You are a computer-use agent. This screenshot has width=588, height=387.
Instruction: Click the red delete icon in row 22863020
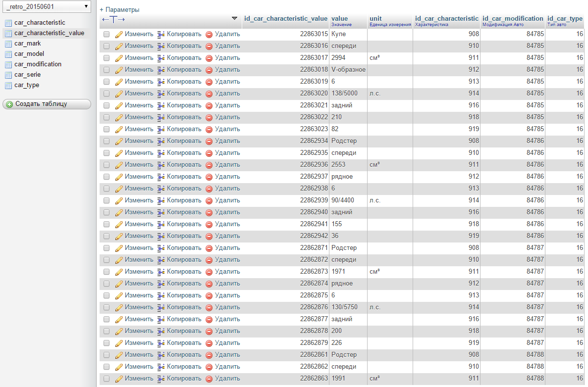click(209, 94)
